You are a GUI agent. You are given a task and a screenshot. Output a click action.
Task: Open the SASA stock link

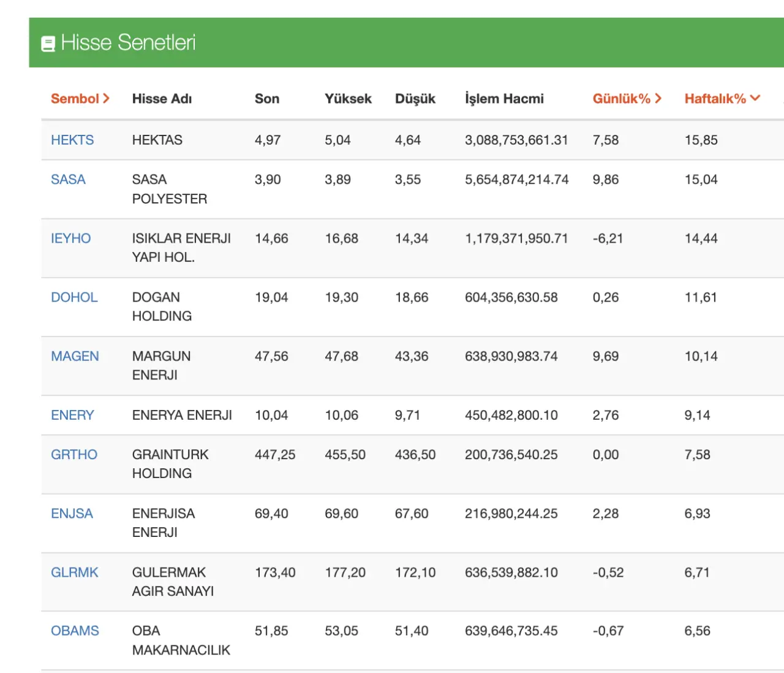pos(68,180)
